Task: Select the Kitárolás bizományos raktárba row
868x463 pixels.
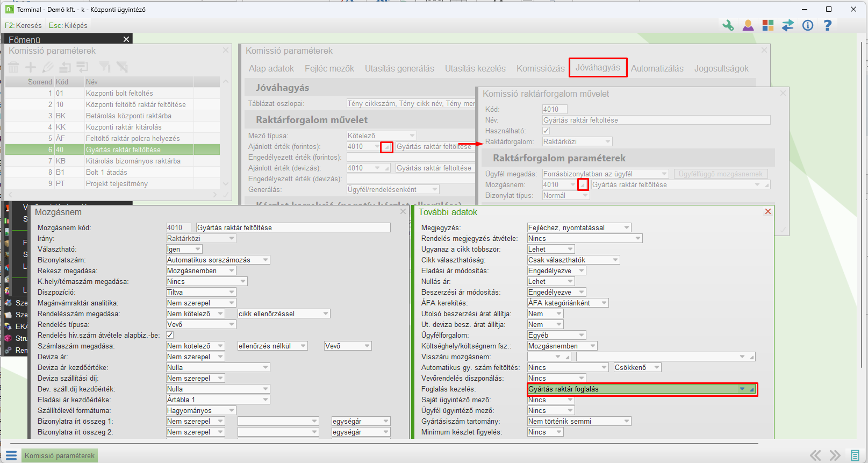Action: (112, 161)
